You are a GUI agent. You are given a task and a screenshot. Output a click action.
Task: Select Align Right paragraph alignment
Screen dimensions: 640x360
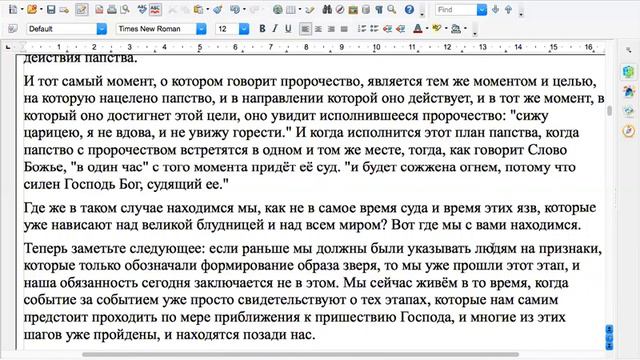[331, 29]
